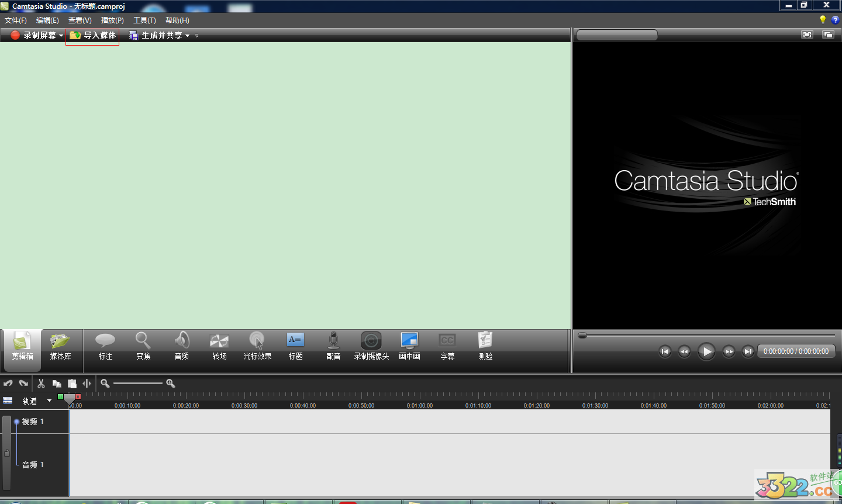This screenshot has width=842, height=504.
Task: Open the 编辑(E) menu
Action: [x=47, y=20]
